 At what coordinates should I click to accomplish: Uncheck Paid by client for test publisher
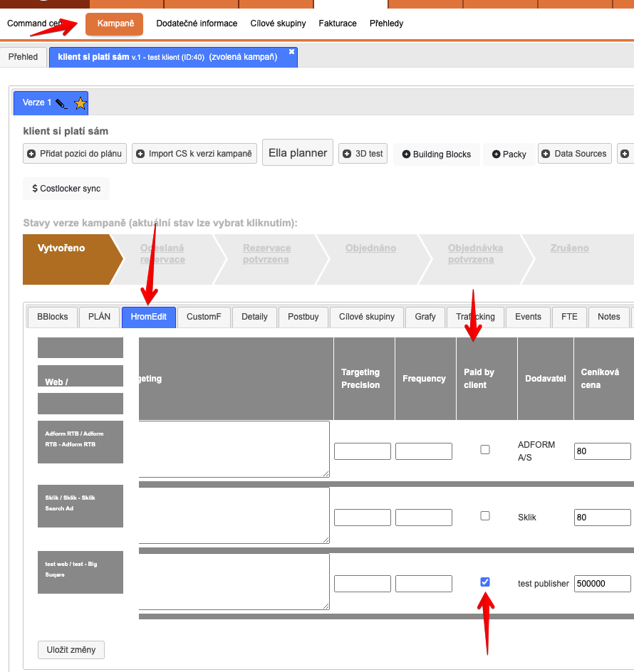pyautogui.click(x=485, y=582)
